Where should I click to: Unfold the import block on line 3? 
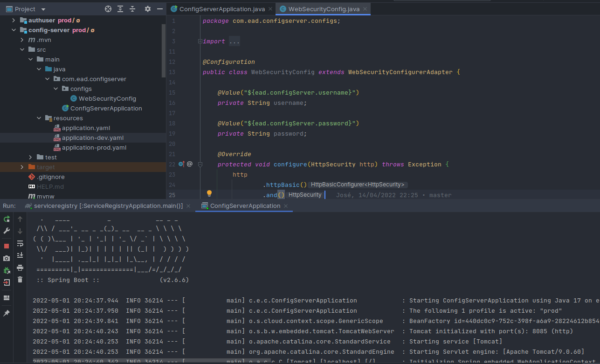(200, 41)
